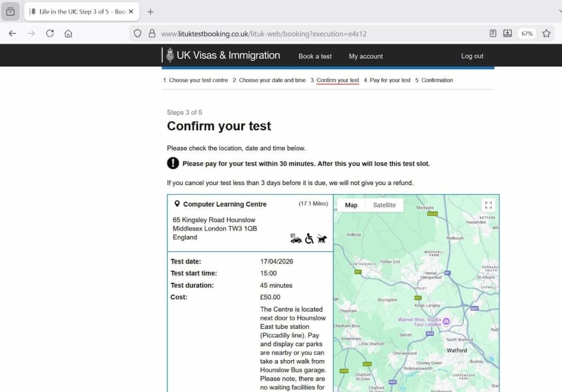Click the padlock site security icon
The image size is (562, 392).
coord(152,33)
